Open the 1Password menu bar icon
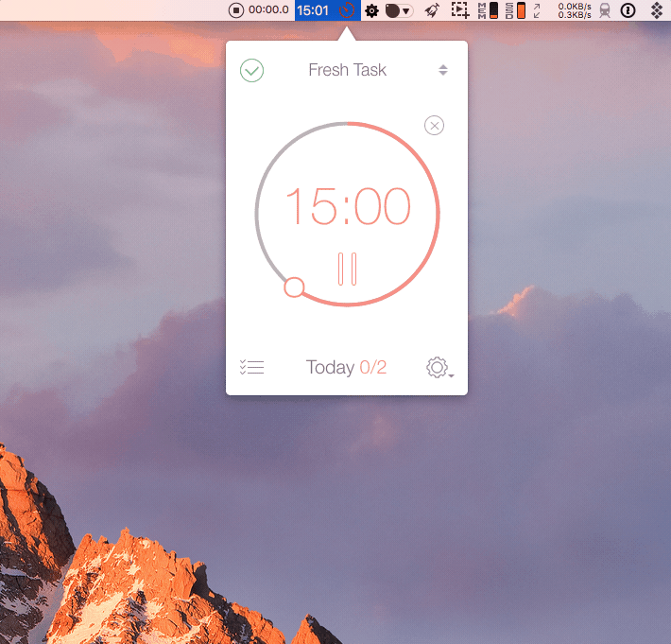671x644 pixels. click(x=628, y=10)
